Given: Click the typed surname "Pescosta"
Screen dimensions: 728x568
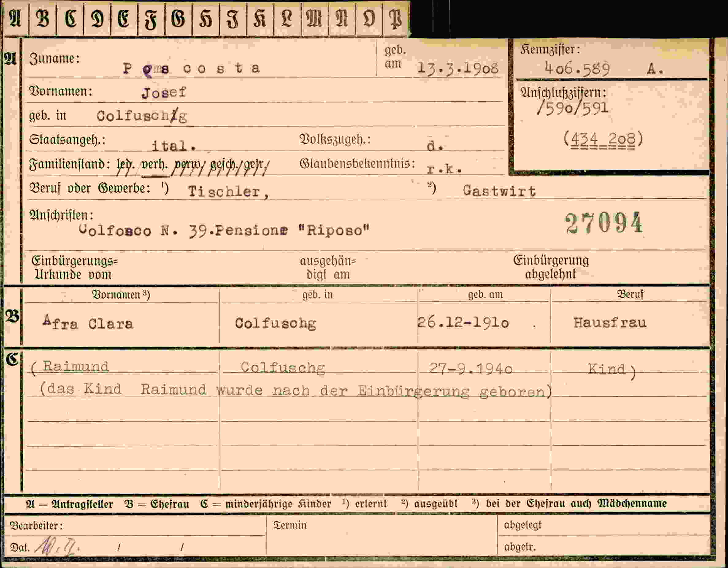Looking at the screenshot, I should tap(191, 69).
